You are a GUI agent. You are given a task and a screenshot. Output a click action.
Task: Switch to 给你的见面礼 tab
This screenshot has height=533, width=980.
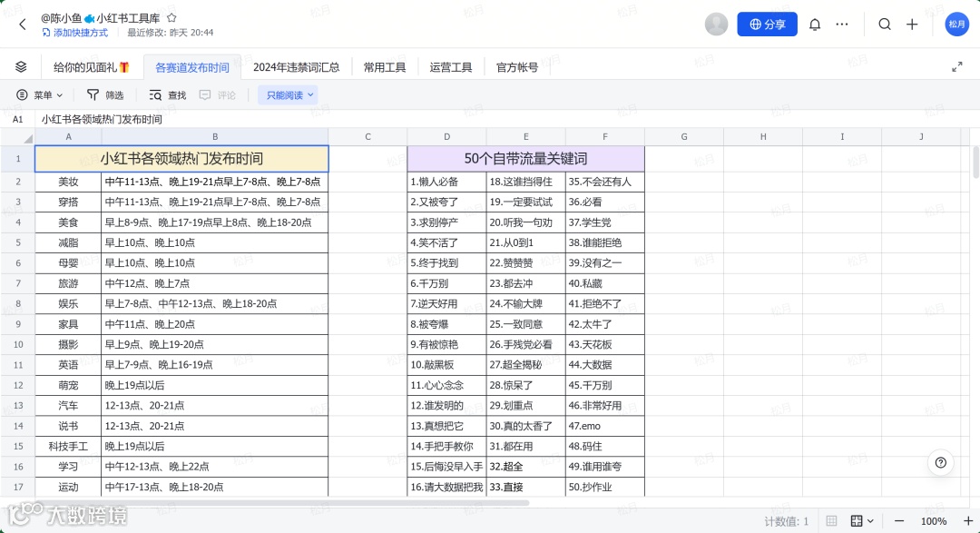(92, 67)
